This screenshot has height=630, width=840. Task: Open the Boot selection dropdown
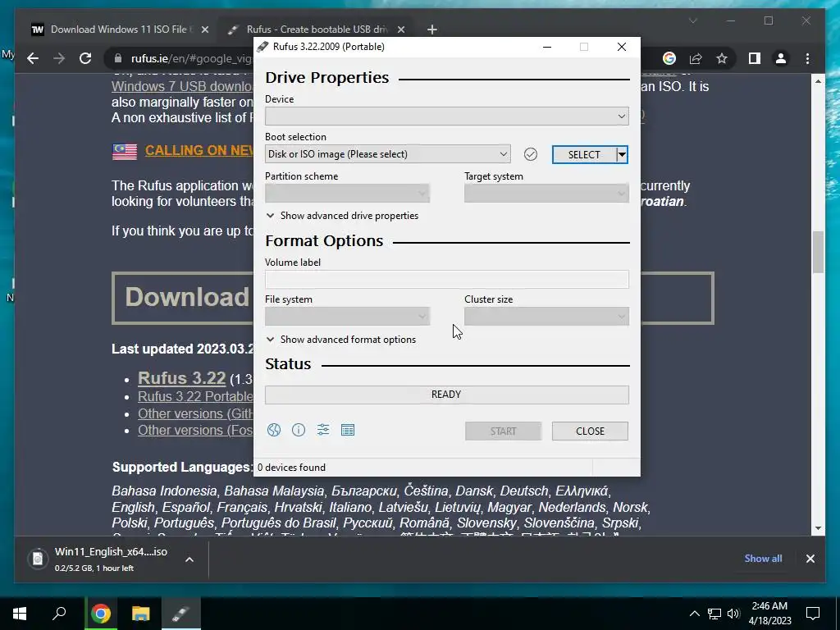pos(387,154)
